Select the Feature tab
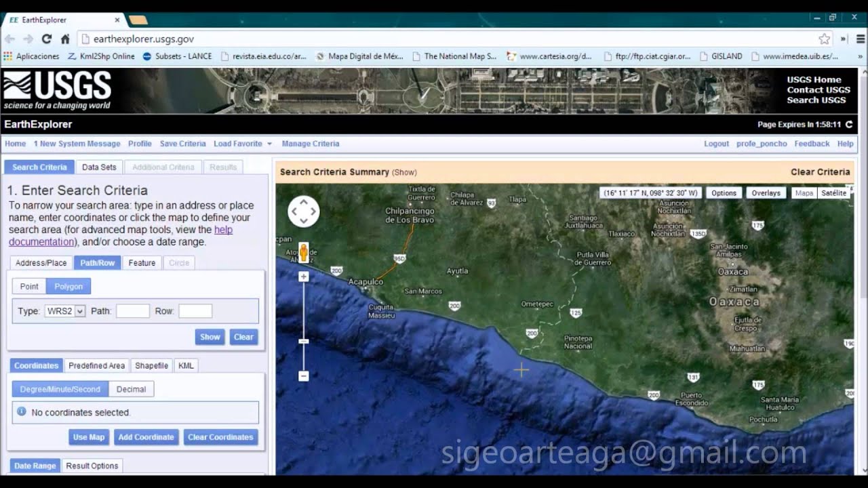Image resolution: width=868 pixels, height=488 pixels. click(x=142, y=263)
